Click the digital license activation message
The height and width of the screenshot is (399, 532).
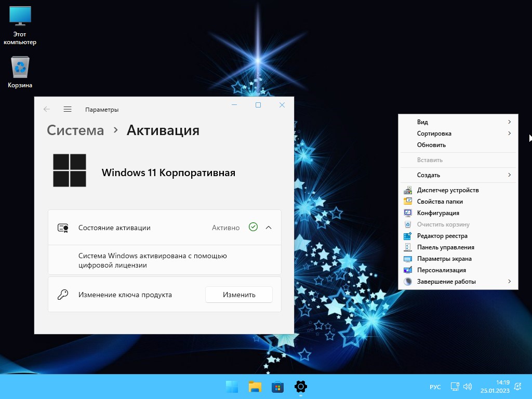(153, 260)
